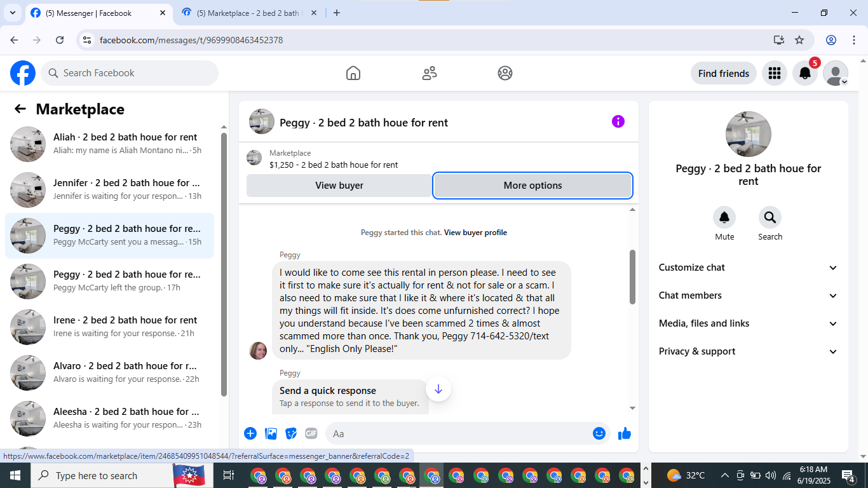View site information icon in address bar
The height and width of the screenshot is (488, 868).
[88, 40]
